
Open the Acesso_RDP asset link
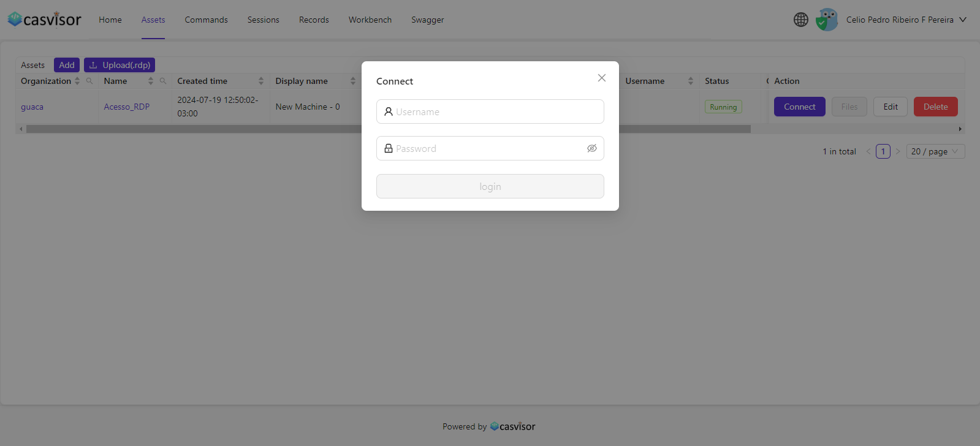pyautogui.click(x=127, y=107)
